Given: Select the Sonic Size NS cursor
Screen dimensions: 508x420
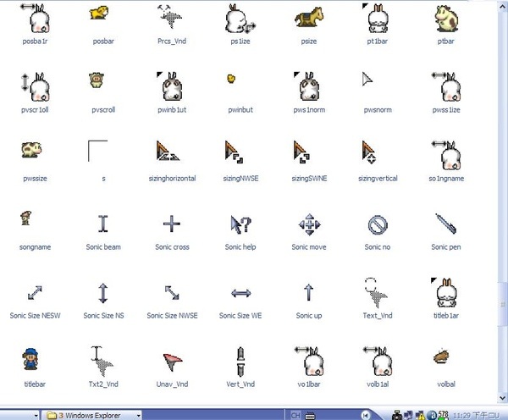Looking at the screenshot, I should 103,293.
